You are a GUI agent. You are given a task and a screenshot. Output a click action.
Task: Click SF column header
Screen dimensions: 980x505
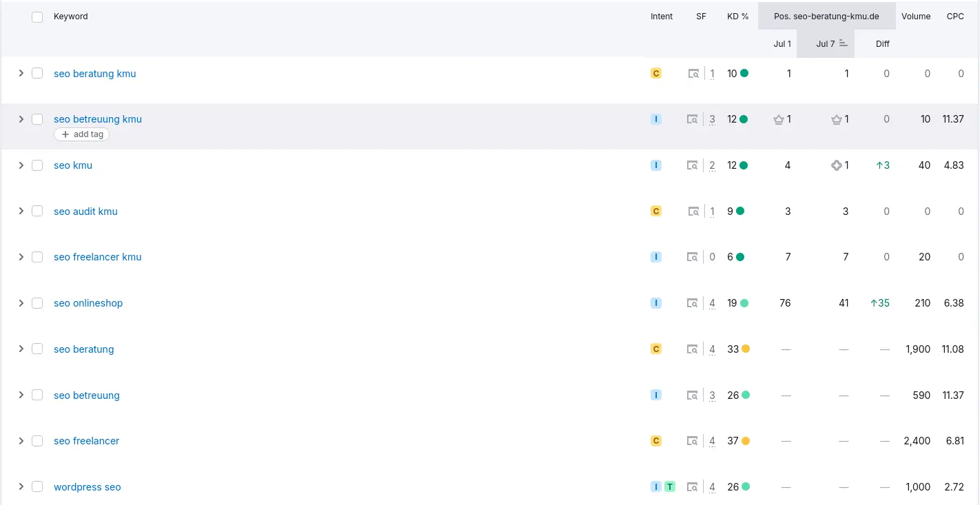pyautogui.click(x=701, y=17)
